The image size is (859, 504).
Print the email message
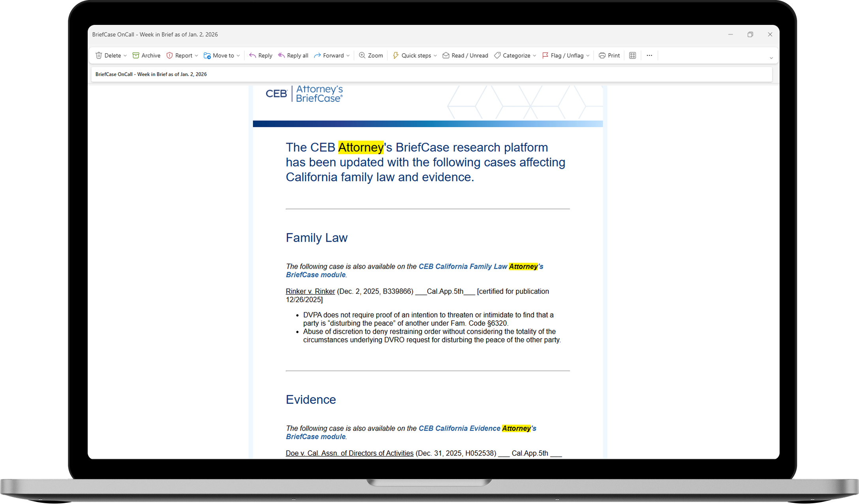click(609, 56)
